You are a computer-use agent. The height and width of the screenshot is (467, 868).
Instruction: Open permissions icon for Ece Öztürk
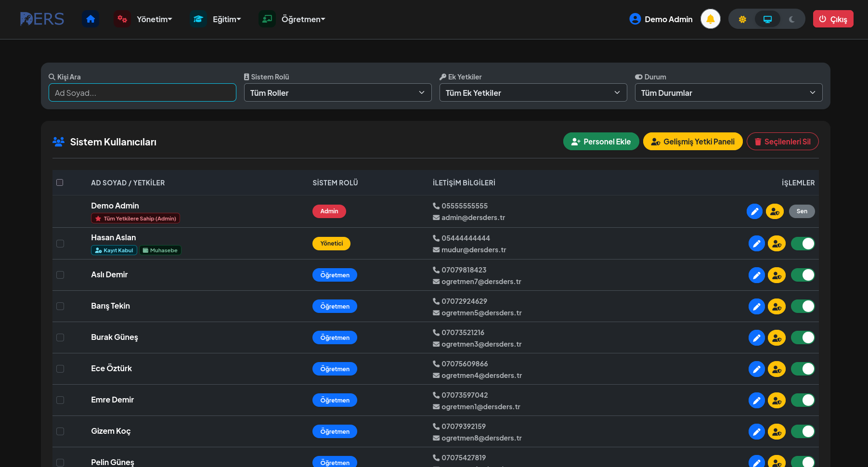tap(777, 369)
